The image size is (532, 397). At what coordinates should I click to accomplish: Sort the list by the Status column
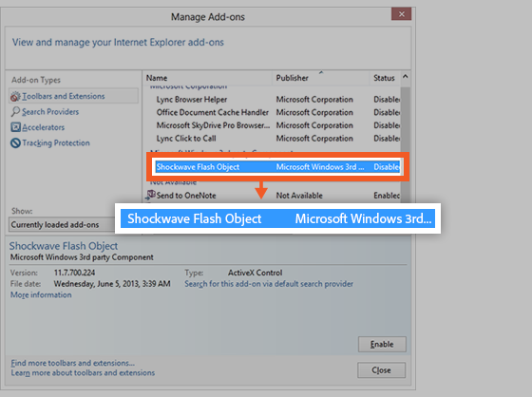(x=385, y=78)
